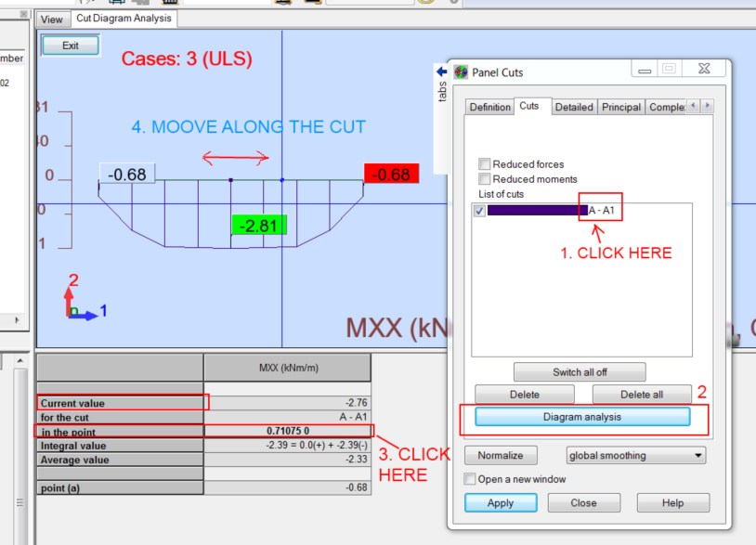The width and height of the screenshot is (756, 545).
Task: Click the white -0.68 diagram label
Action: point(127,174)
